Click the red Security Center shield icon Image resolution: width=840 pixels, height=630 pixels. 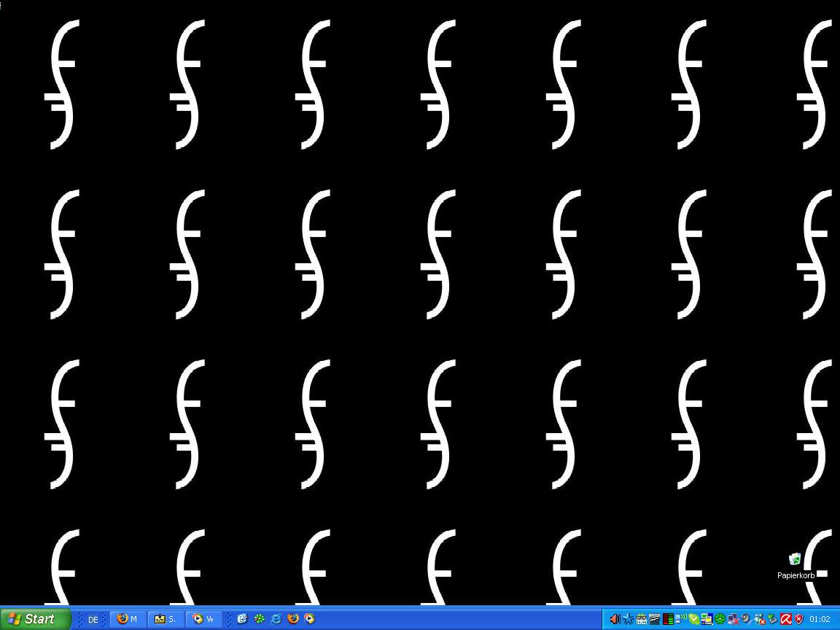pyautogui.click(x=798, y=620)
